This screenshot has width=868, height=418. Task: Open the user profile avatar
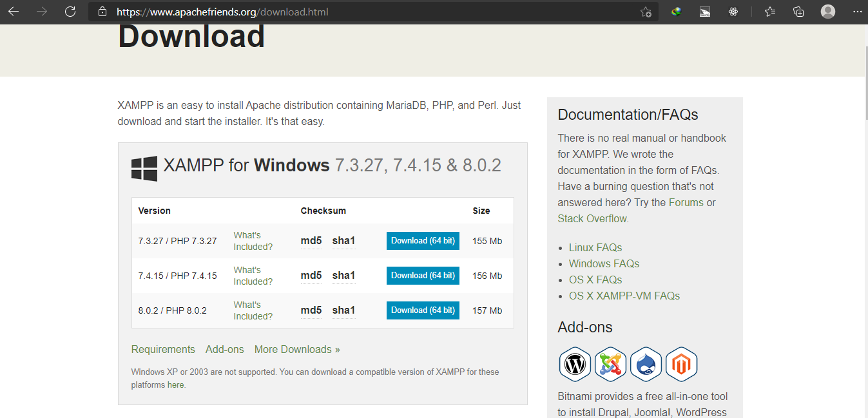(x=828, y=12)
